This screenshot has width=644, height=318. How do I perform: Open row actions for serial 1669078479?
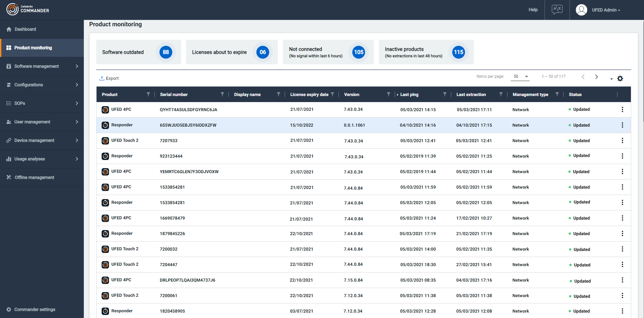(622, 218)
